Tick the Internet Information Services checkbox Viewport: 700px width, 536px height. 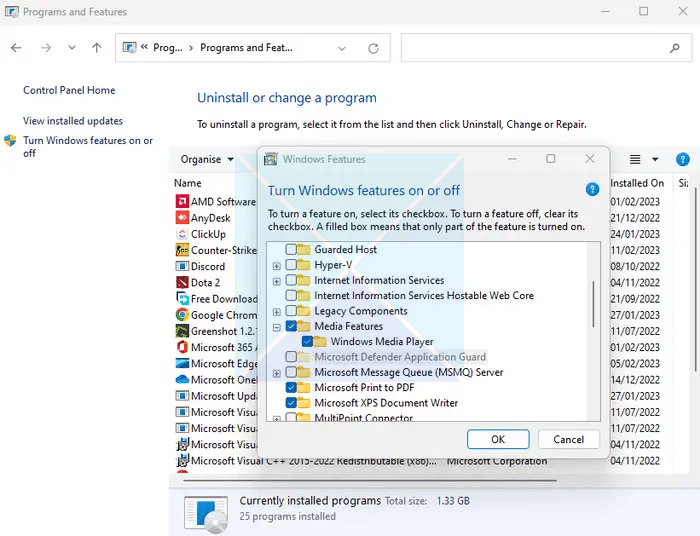291,280
